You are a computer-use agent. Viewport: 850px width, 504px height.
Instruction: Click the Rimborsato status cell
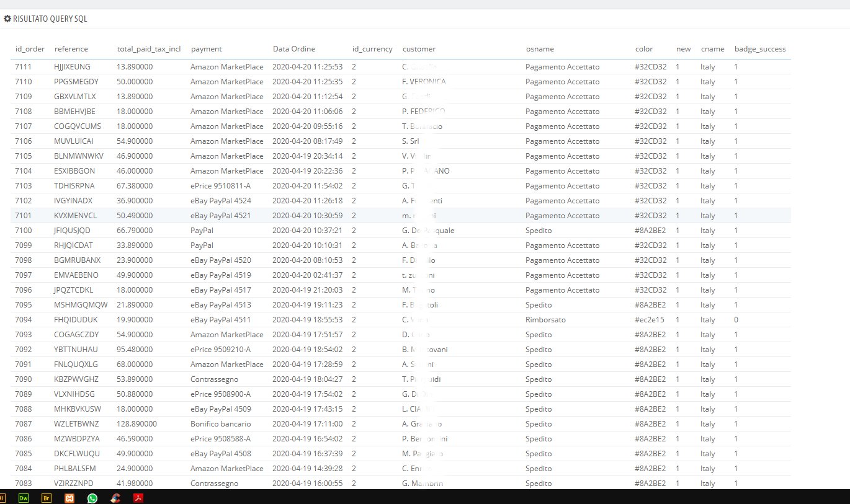coord(545,319)
